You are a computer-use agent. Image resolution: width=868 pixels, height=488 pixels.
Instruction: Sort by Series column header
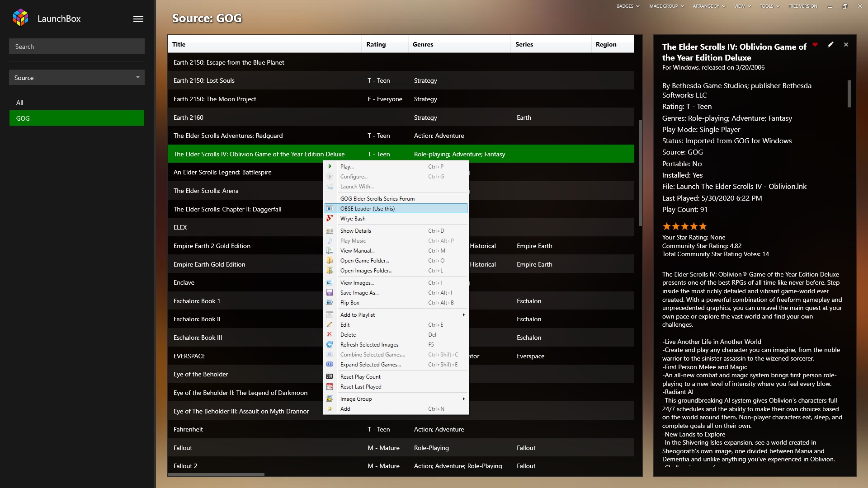coord(551,44)
